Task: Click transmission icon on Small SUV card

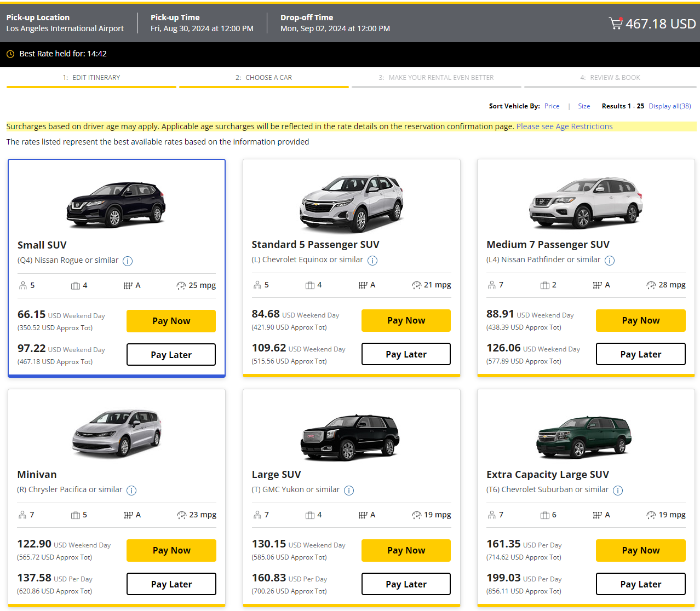Action: 128,286
